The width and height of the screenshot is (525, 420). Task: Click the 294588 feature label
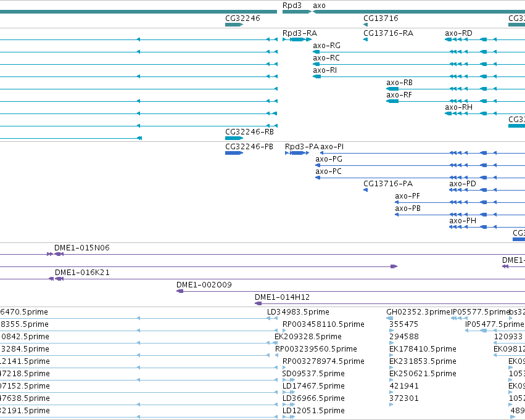click(404, 337)
